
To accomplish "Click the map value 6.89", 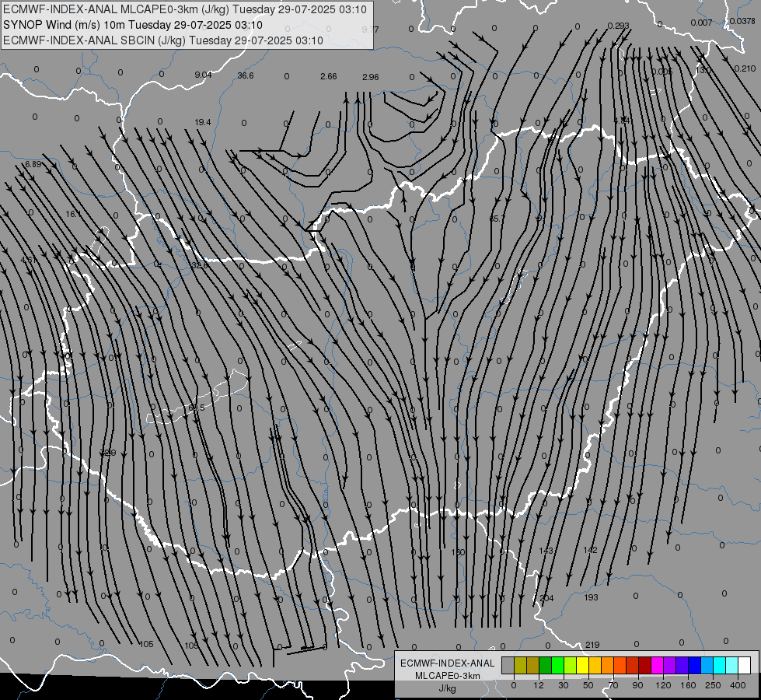I will (x=33, y=164).
